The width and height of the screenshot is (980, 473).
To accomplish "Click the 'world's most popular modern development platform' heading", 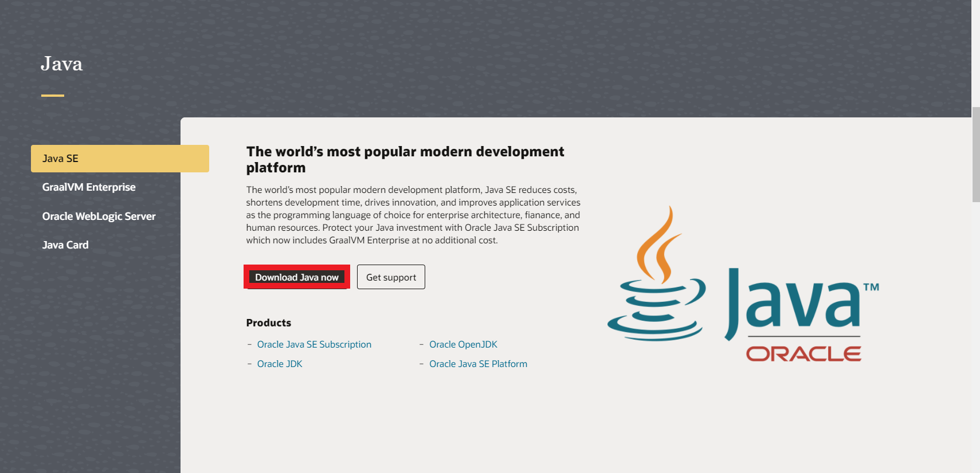I will (405, 159).
